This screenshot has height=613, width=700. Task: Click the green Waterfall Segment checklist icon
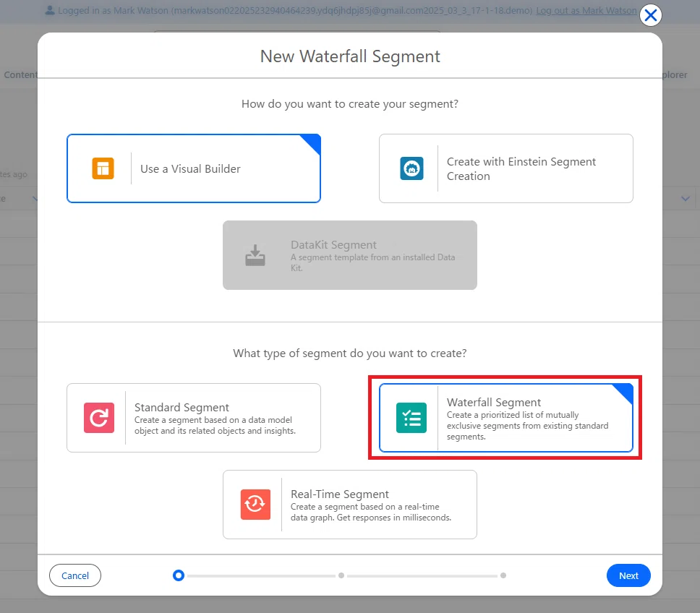(x=411, y=418)
